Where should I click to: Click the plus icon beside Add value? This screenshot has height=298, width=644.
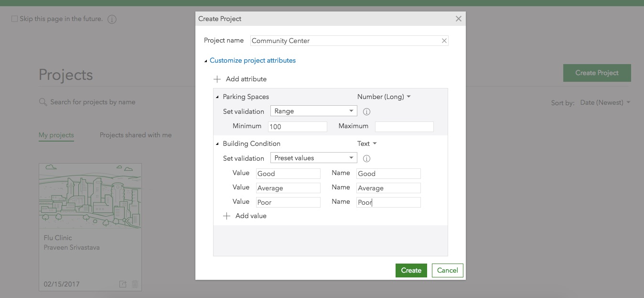226,216
